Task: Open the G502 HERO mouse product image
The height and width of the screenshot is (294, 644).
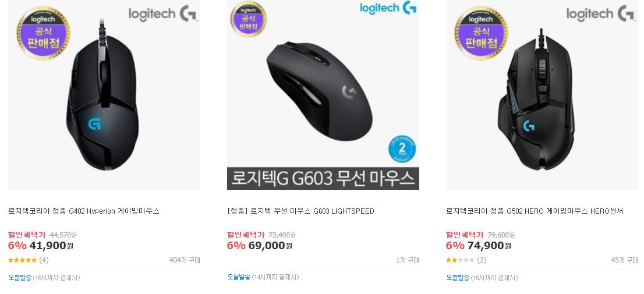Action: pyautogui.click(x=542, y=95)
